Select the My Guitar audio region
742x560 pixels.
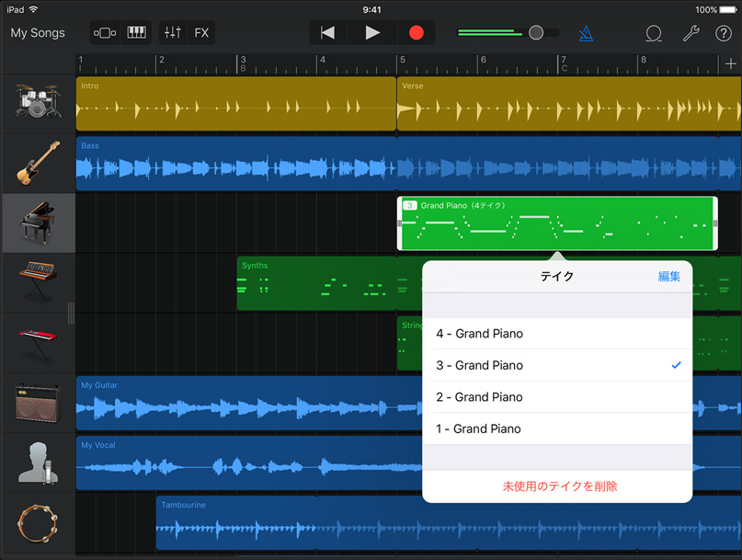(x=249, y=403)
